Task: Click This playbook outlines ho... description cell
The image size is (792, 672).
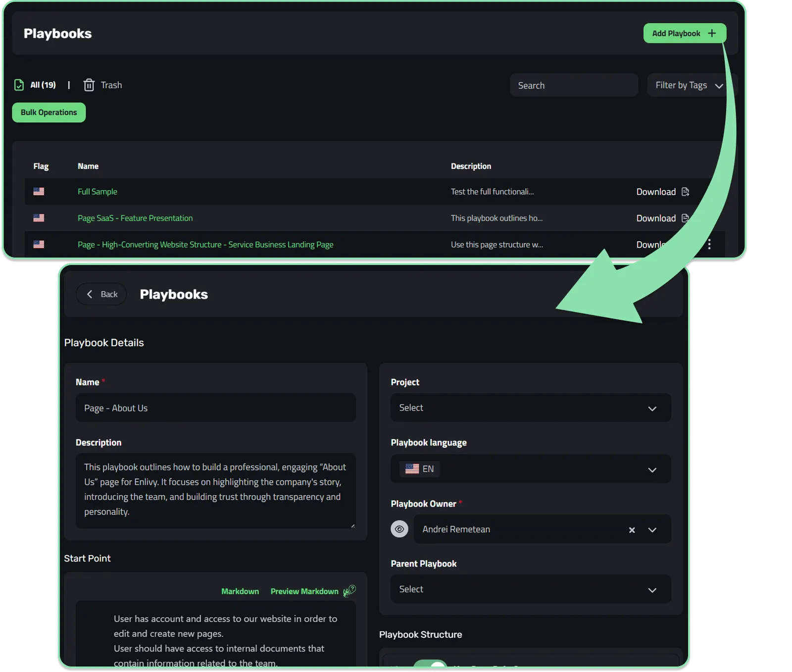Action: pos(496,218)
